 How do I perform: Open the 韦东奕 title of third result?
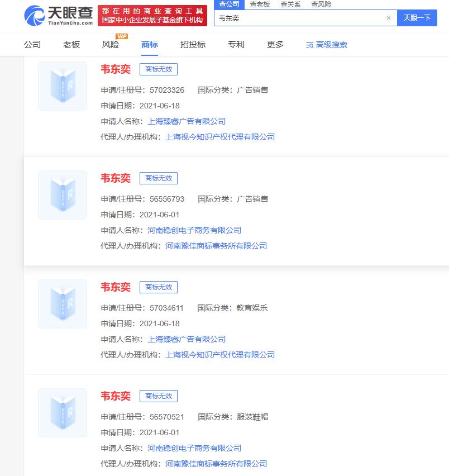(116, 287)
